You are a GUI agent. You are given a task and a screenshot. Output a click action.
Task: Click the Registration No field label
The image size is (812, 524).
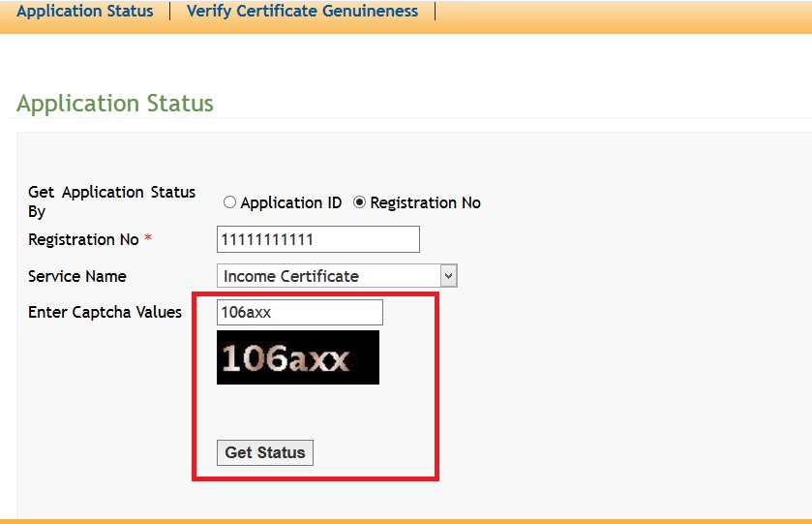[83, 239]
